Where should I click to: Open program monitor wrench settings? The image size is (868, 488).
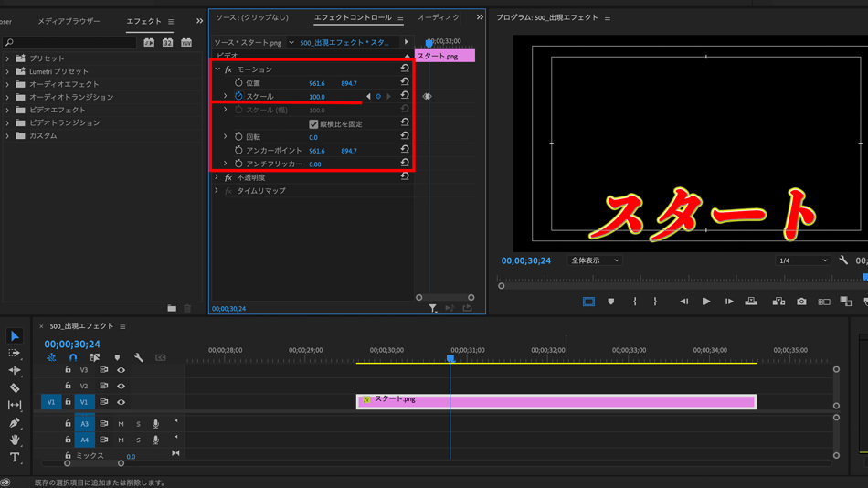(x=843, y=260)
